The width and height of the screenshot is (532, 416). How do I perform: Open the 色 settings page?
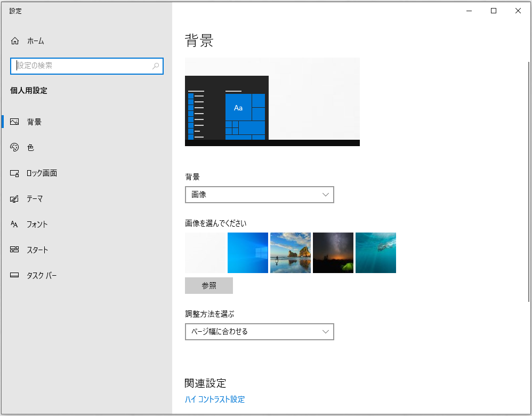(x=86, y=147)
